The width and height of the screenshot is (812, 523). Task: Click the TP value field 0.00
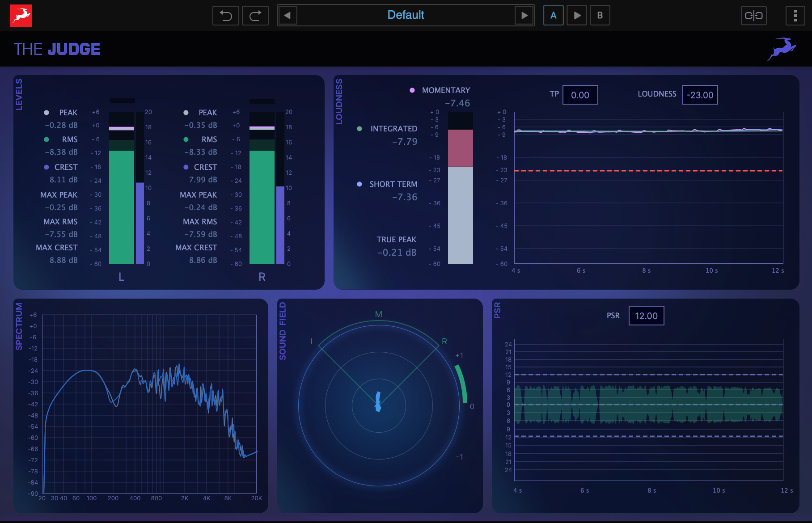(x=580, y=95)
